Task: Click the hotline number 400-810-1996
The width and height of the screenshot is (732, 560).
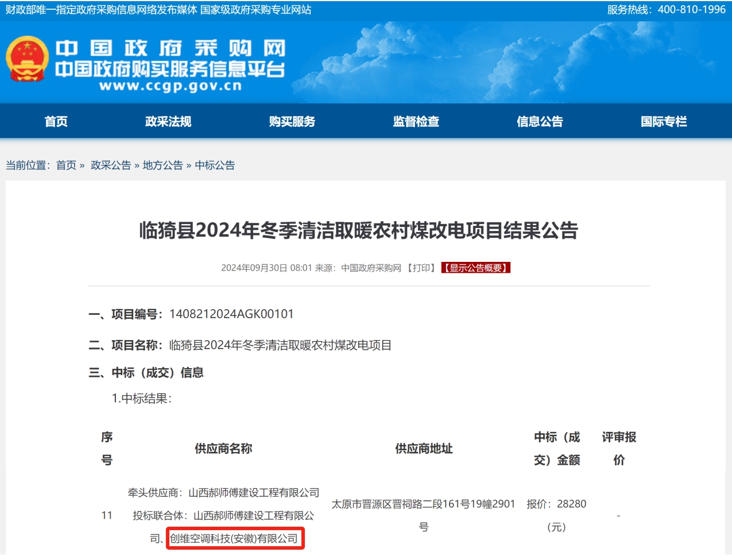Action: tap(692, 10)
